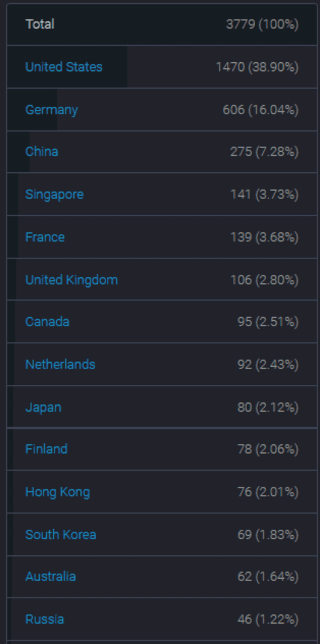Click the Total row label
The image size is (320, 644).
[x=40, y=24]
